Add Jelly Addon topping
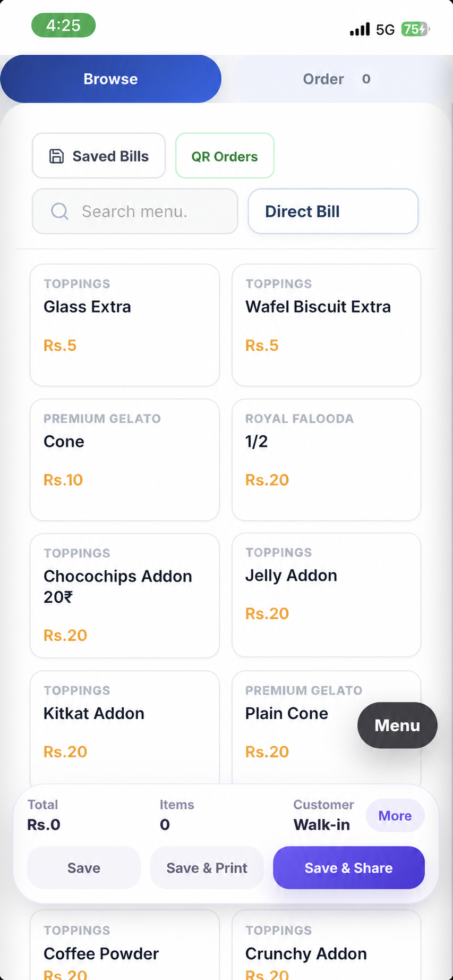The height and width of the screenshot is (980, 453). [327, 595]
